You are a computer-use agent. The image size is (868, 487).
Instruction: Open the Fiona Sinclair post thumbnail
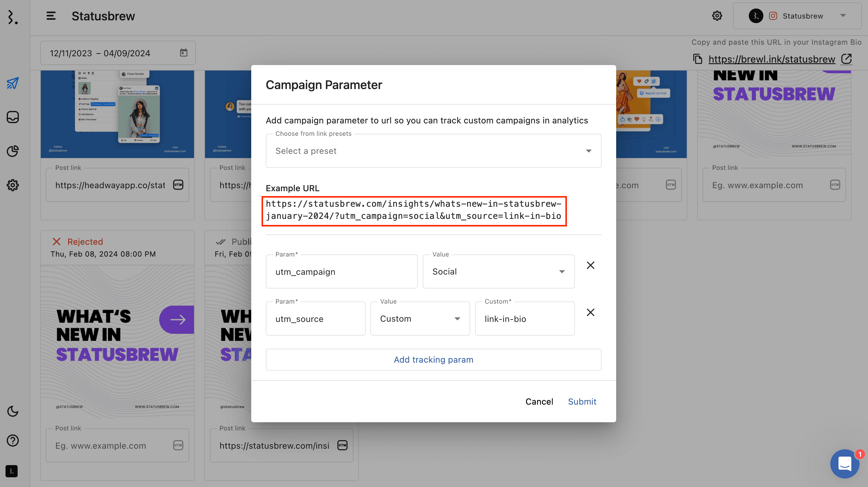(117, 114)
